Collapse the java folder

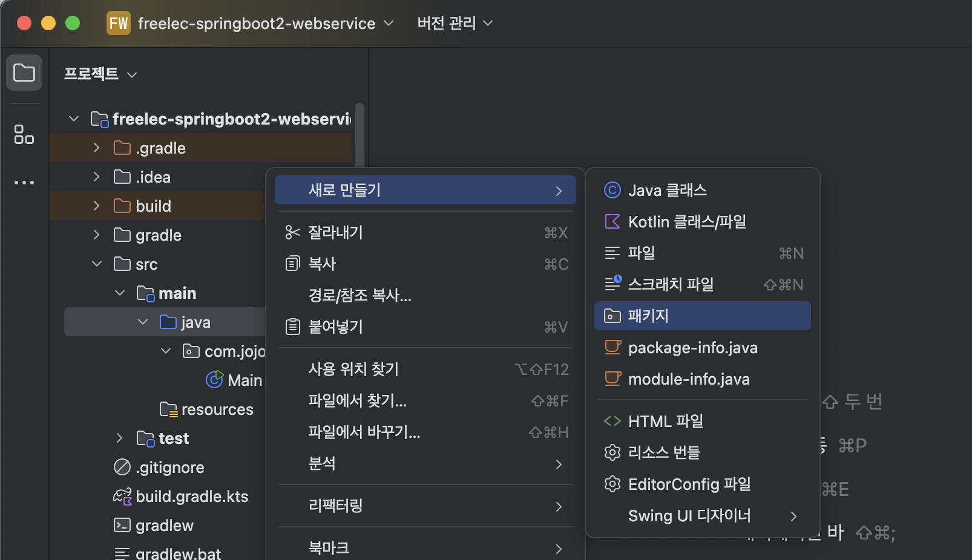point(143,322)
